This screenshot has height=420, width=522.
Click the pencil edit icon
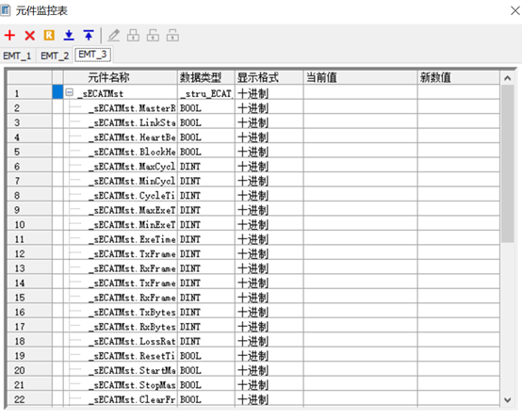[x=113, y=35]
